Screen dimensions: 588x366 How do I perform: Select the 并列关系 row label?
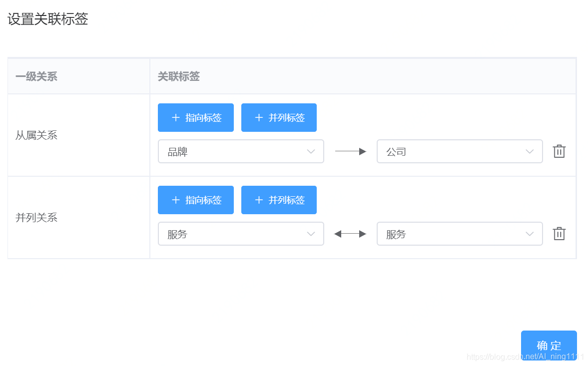coord(36,218)
